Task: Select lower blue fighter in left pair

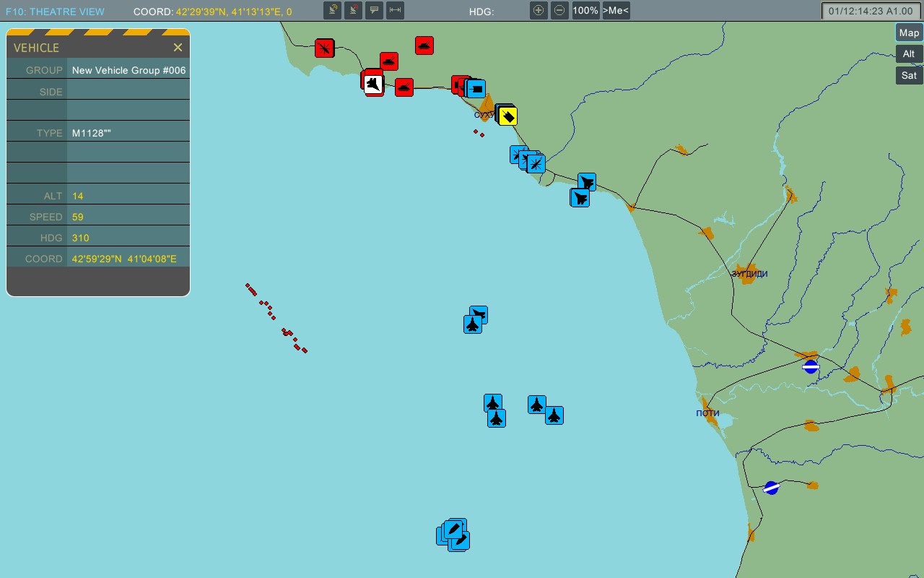Action: [x=497, y=418]
